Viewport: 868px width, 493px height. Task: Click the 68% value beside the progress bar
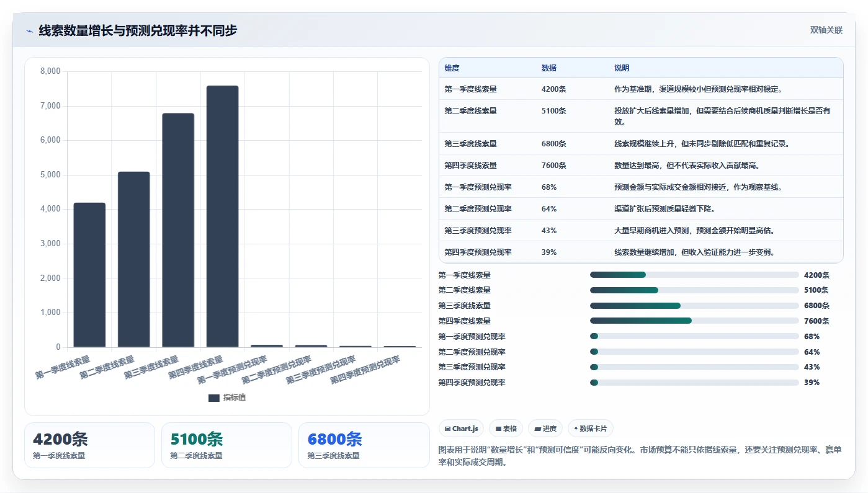(x=812, y=337)
